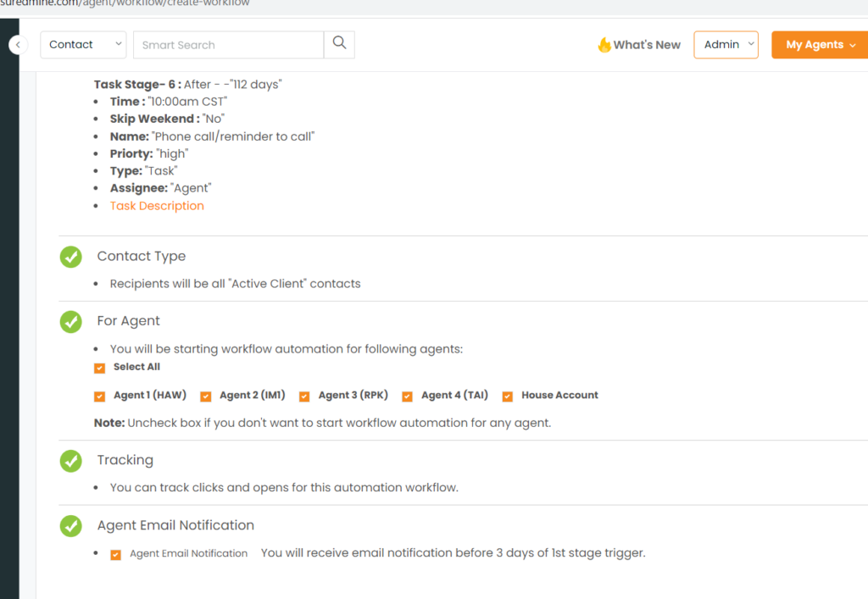Uncheck the House Account checkbox

point(508,396)
